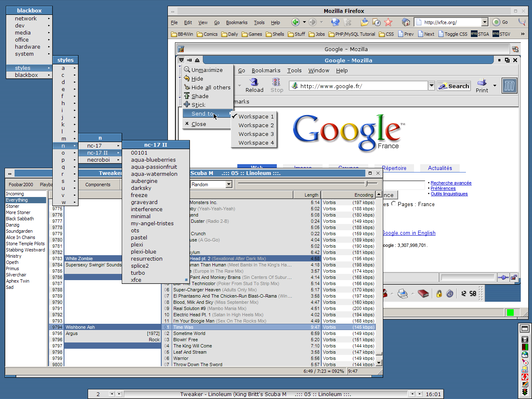Open Firefox Bookmarks menu
Viewport: 532px width, 399px height.
[236, 22]
